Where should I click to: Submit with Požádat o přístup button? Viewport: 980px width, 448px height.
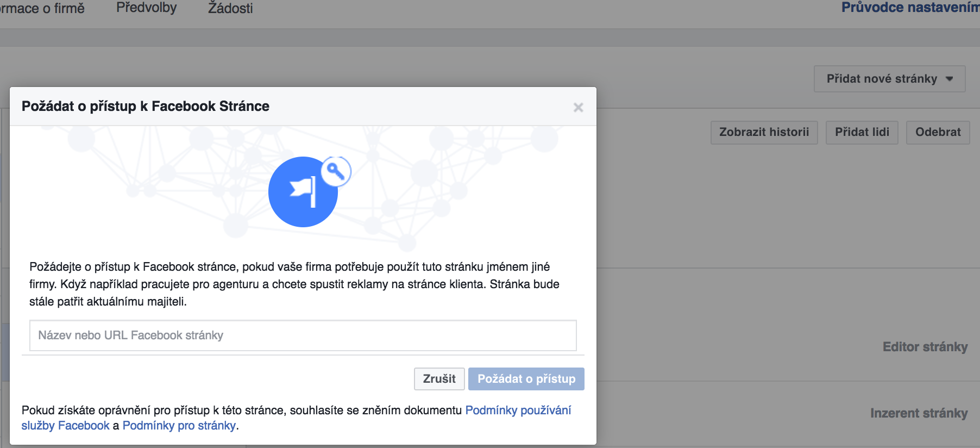[x=526, y=379]
